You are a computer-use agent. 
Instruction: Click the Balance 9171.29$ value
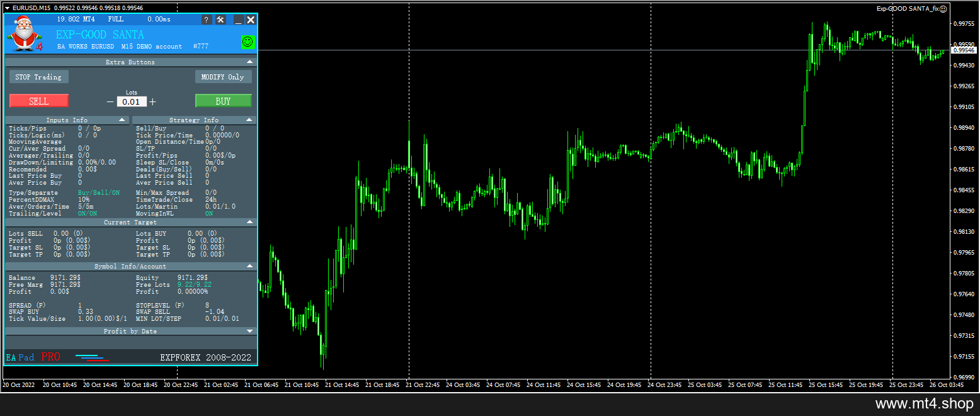click(66, 277)
